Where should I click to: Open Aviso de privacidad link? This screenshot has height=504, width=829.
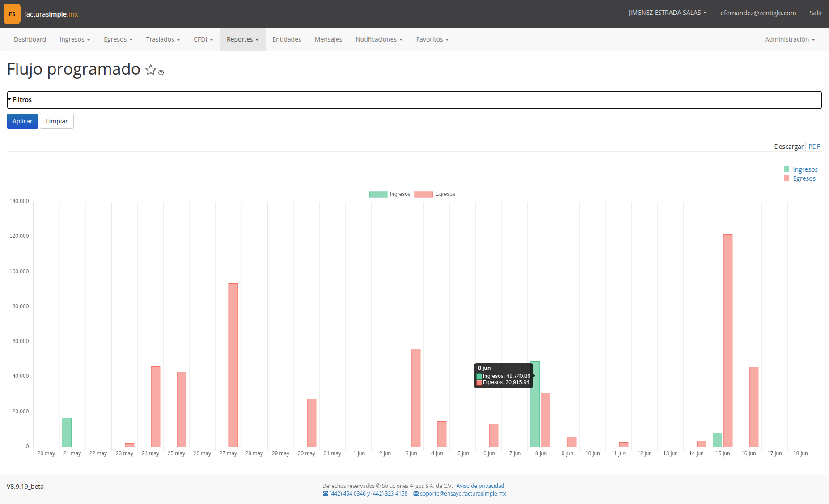480,486
